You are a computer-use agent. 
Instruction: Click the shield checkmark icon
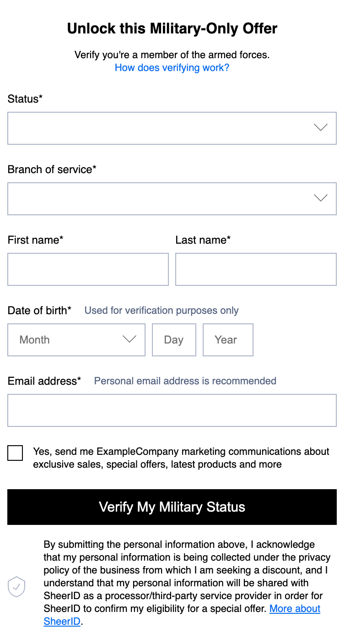[16, 587]
